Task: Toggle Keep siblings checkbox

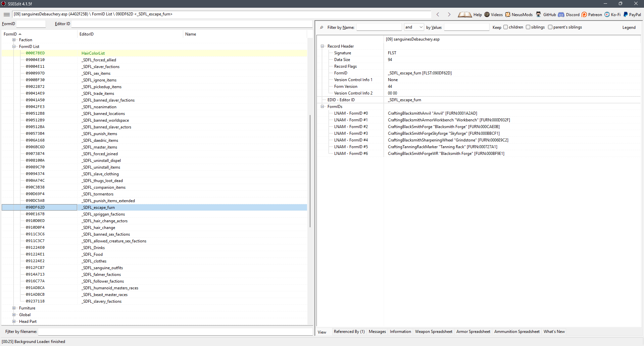Action: [x=528, y=27]
